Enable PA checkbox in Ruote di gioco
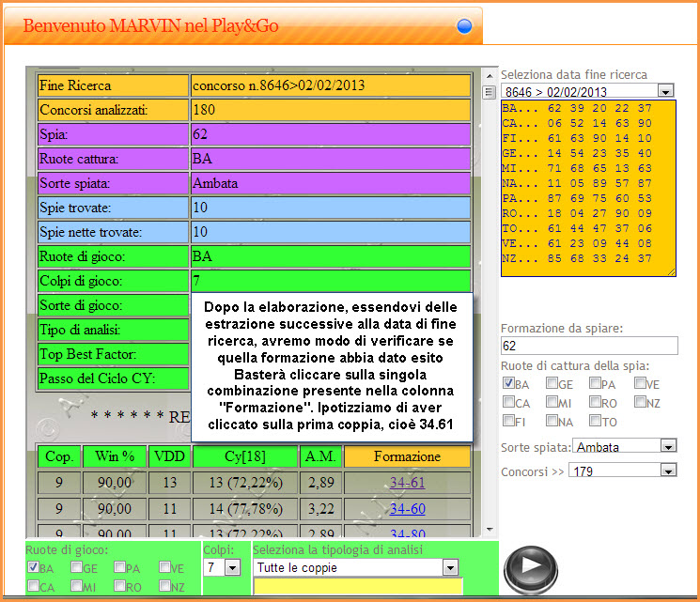Viewport: 700px width, 602px height. pyautogui.click(x=119, y=566)
